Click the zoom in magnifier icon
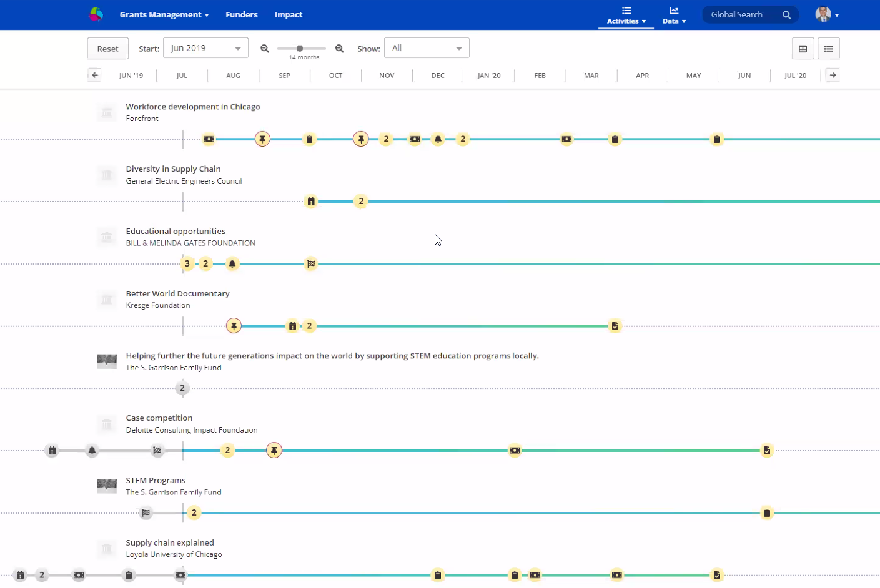Screen dimensions: 880x588 (x=340, y=49)
